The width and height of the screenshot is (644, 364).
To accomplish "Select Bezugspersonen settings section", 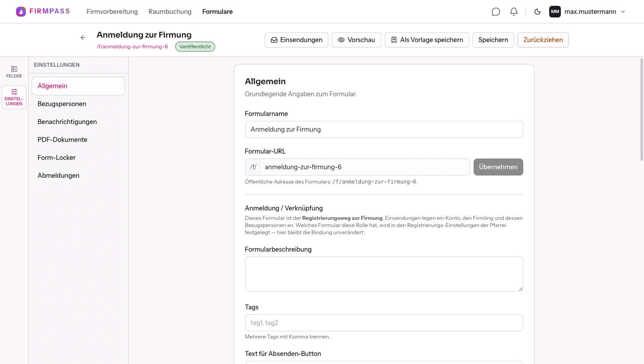I will click(x=78, y=104).
